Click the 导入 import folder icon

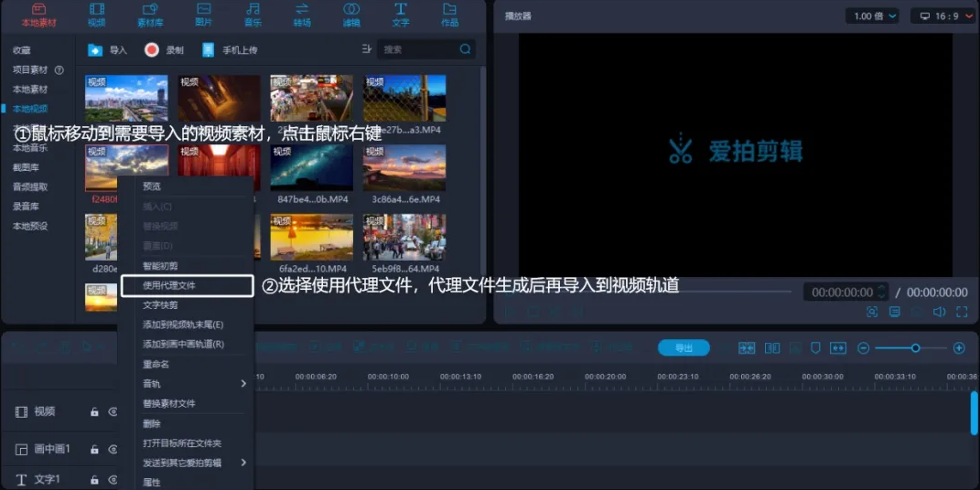coord(95,50)
